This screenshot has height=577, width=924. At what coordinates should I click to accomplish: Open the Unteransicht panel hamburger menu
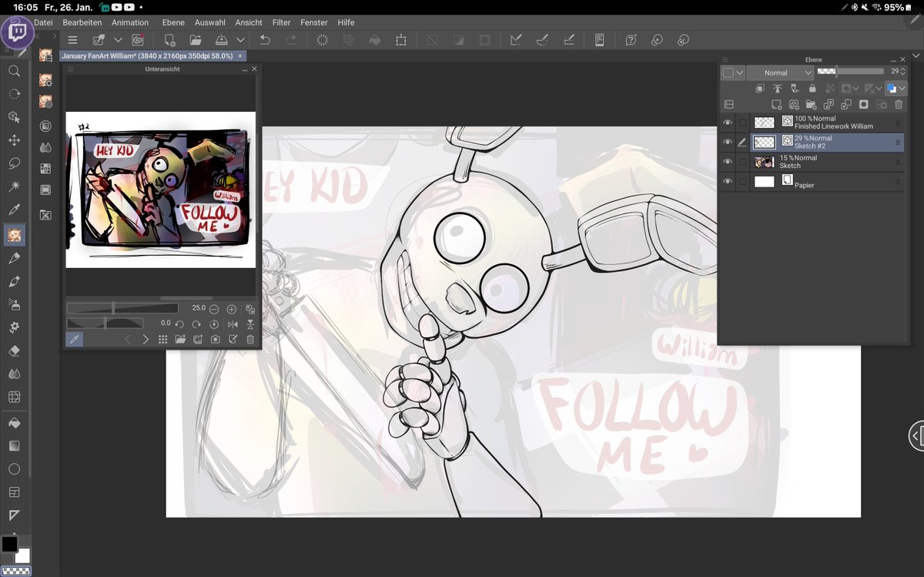(69, 69)
